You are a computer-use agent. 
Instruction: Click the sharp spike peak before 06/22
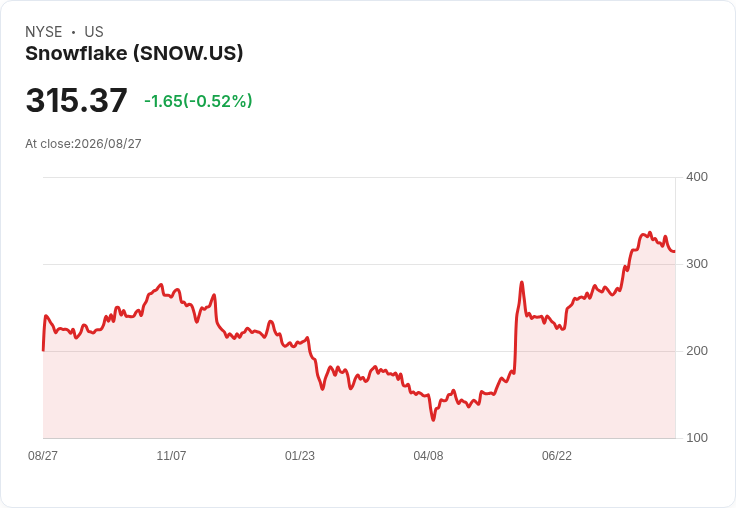click(521, 282)
